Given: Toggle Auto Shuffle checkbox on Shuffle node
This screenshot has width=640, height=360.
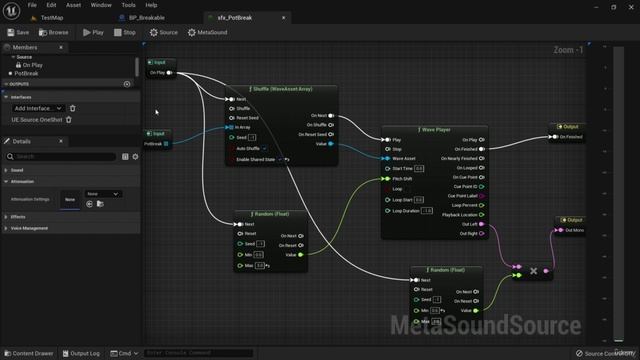Looking at the screenshot, I should pyautogui.click(x=264, y=149).
